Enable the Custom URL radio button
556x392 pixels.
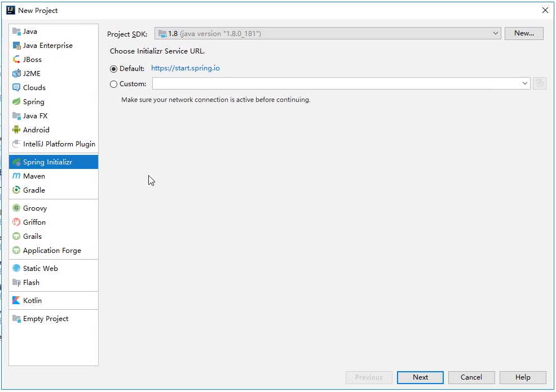[x=114, y=84]
